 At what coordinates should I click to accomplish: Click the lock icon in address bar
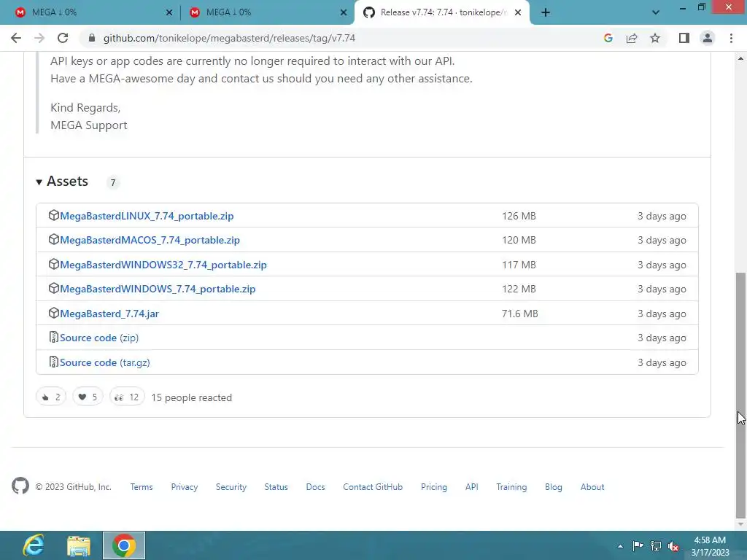(x=92, y=38)
